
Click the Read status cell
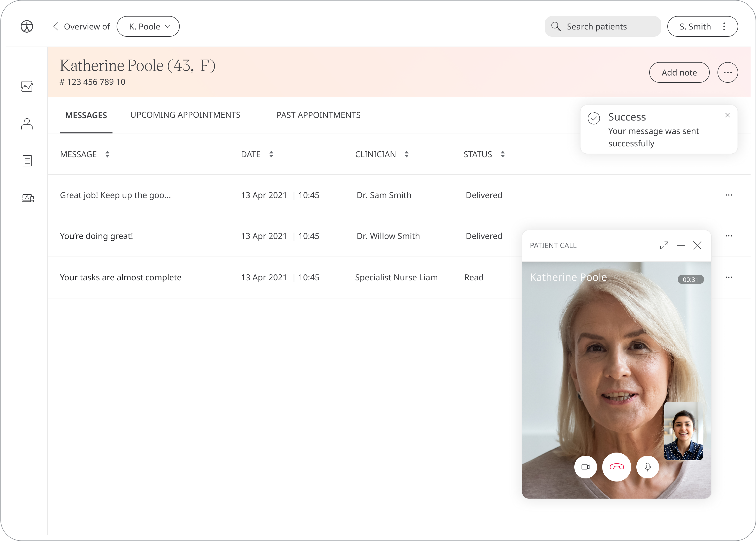coord(474,277)
